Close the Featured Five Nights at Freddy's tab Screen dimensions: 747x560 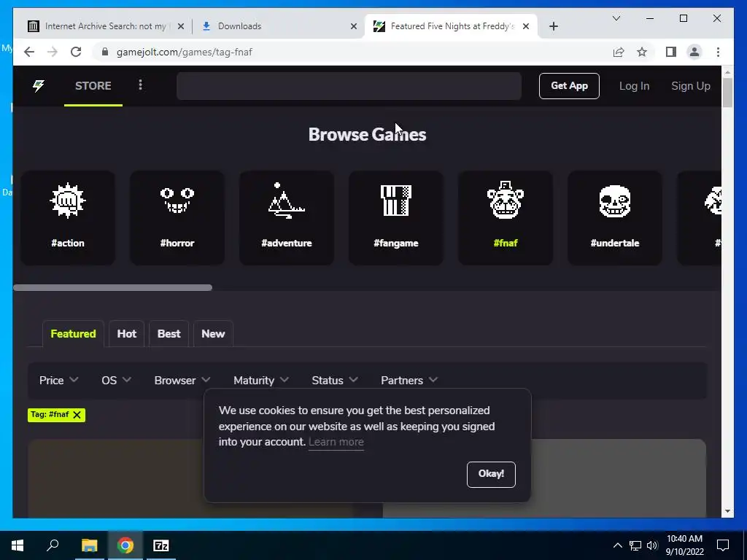click(526, 26)
